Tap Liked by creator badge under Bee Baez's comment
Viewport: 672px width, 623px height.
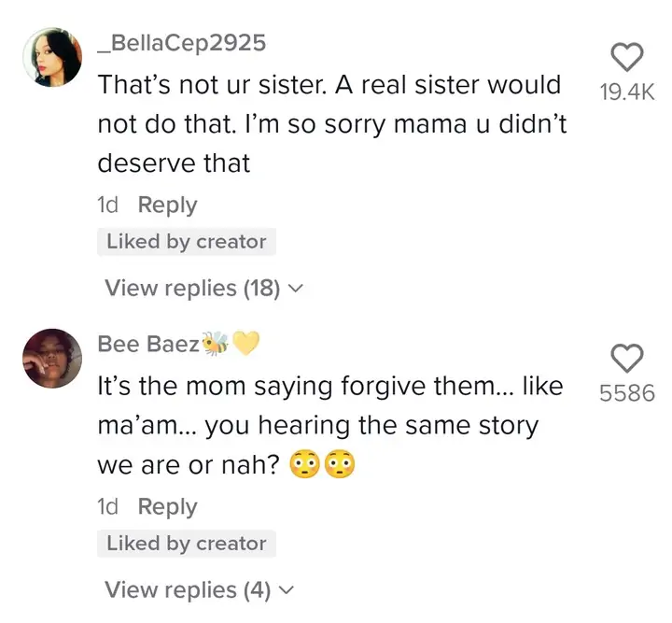coord(186,544)
